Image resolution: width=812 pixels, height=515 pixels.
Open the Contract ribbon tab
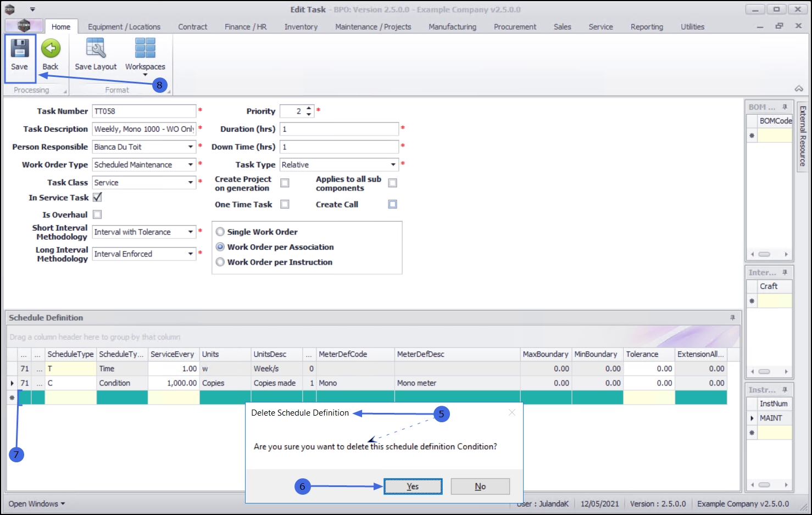coord(193,26)
